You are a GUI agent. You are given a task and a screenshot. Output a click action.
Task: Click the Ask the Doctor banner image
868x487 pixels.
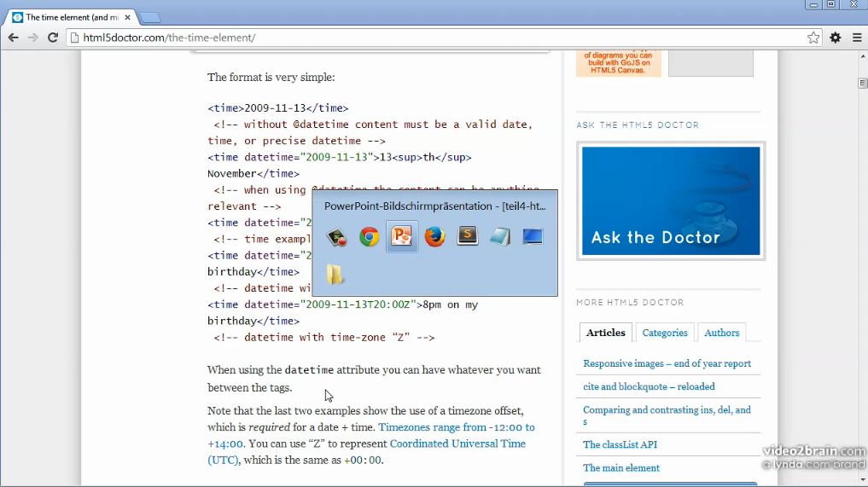click(x=671, y=201)
